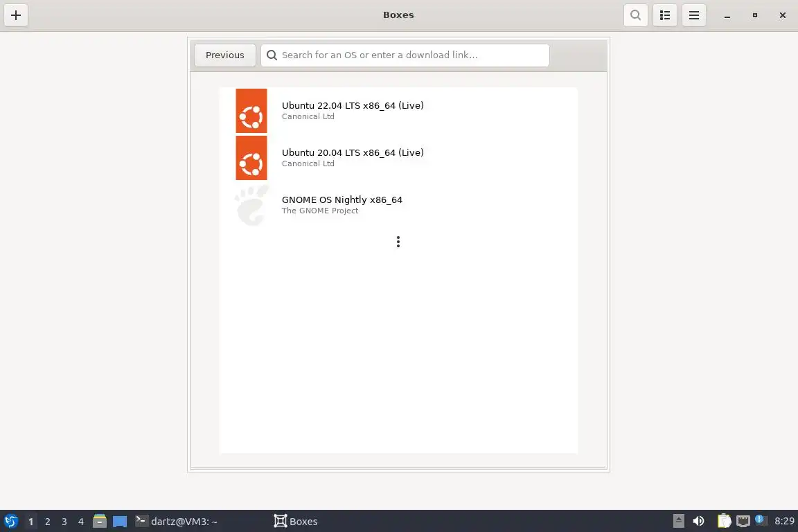Click the eject removable media tray icon
The image size is (798, 532).
pos(678,521)
